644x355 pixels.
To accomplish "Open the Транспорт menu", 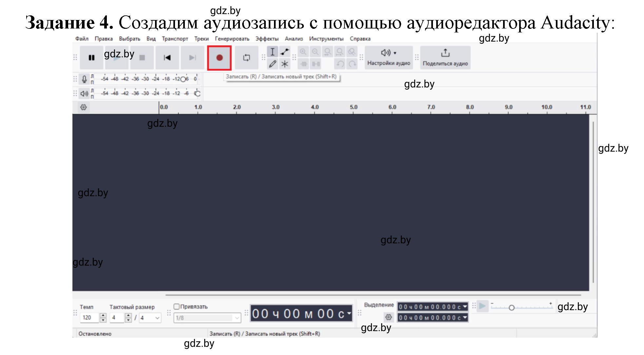I will point(175,39).
